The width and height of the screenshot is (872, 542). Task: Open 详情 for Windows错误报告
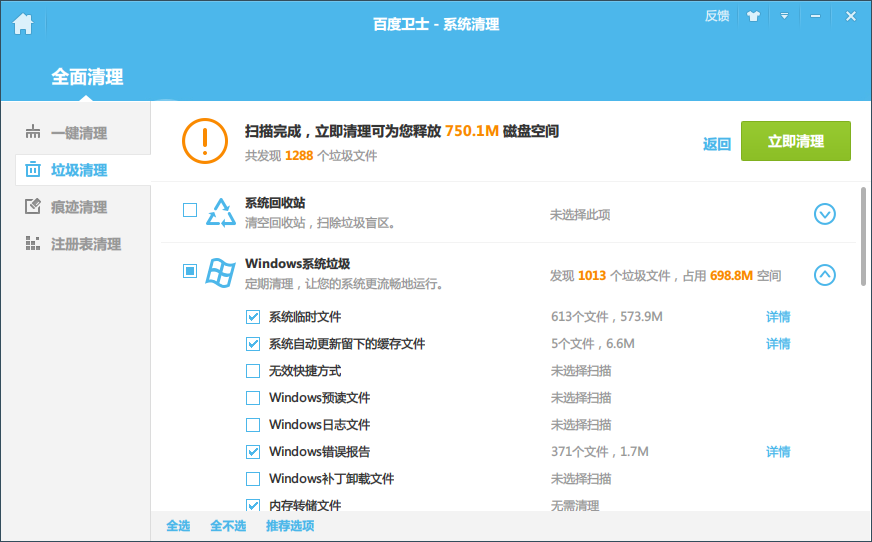[x=778, y=452]
